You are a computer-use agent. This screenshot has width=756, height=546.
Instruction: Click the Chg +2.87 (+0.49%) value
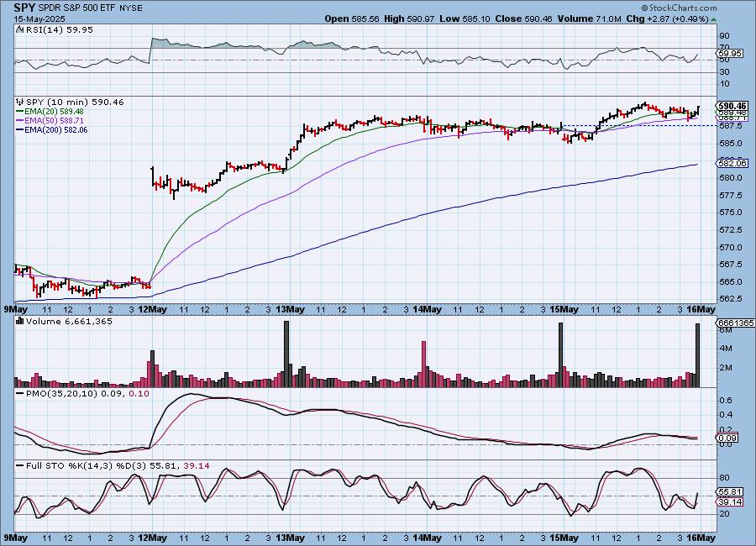coord(667,18)
